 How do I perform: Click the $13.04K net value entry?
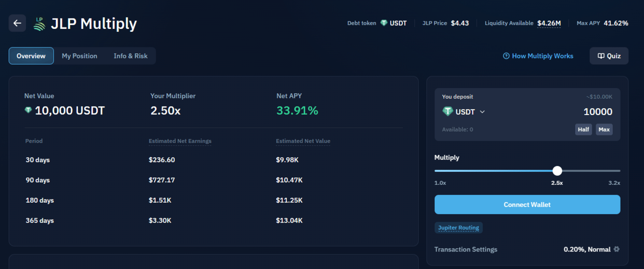point(289,220)
